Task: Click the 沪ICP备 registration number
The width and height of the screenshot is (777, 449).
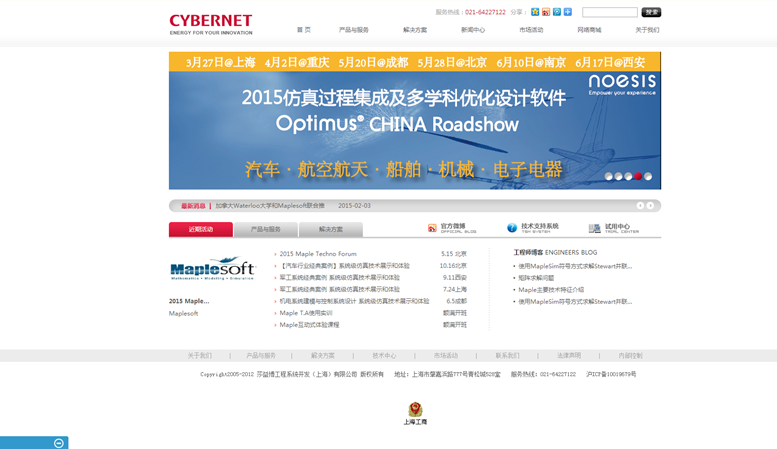Action: click(x=611, y=375)
